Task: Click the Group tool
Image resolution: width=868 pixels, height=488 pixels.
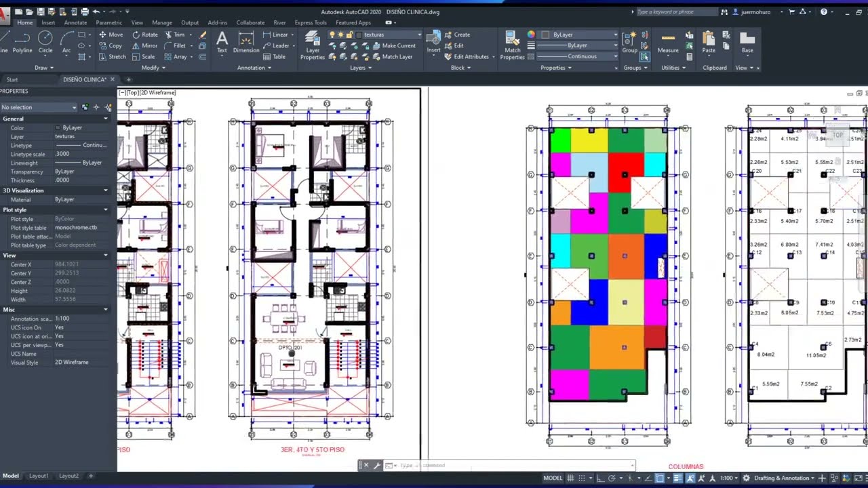Action: tap(630, 42)
